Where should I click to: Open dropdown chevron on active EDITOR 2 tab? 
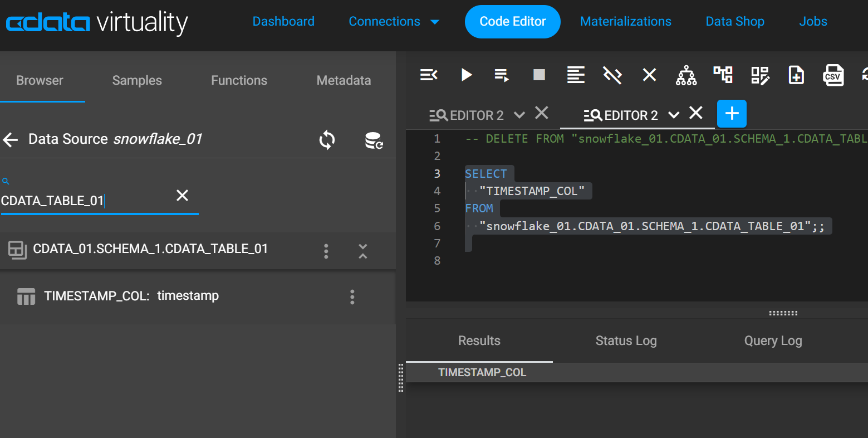point(674,115)
